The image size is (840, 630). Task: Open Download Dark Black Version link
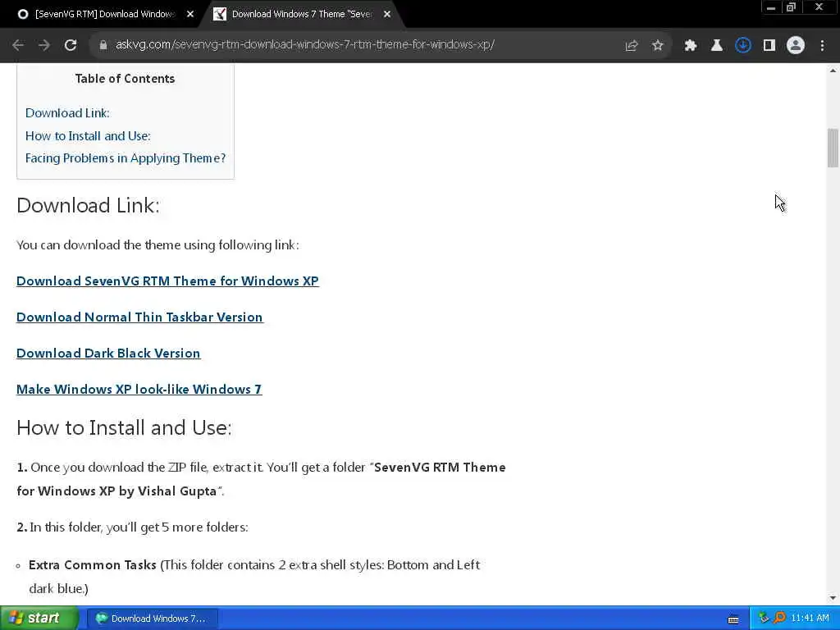pyautogui.click(x=109, y=353)
